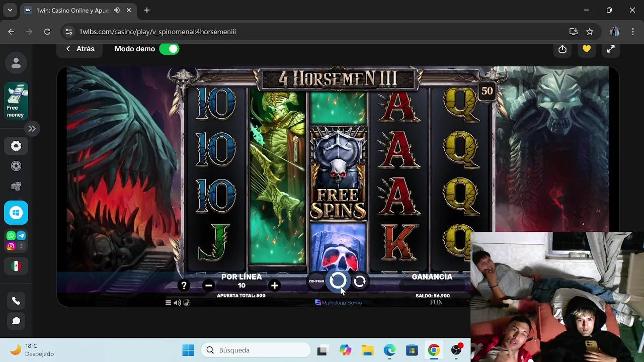Open the Instagram social icon

point(11,246)
